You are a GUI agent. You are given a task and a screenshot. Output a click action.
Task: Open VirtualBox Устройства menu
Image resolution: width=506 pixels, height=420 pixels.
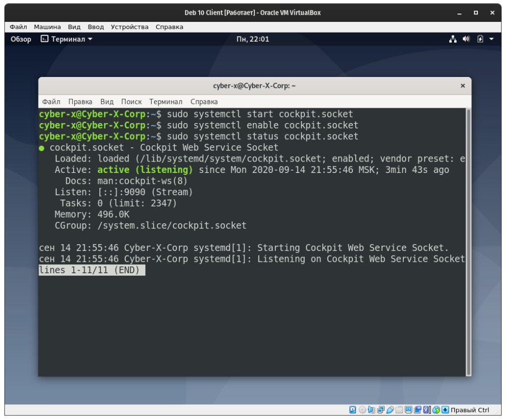[x=129, y=27]
